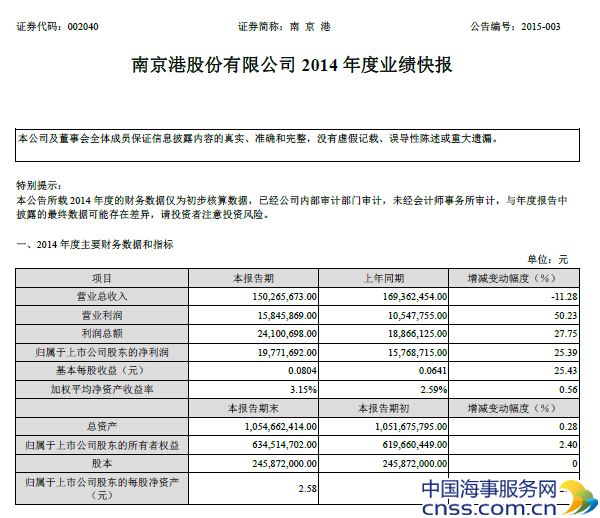
Task: Click the 50.23 change value
Action: click(566, 315)
